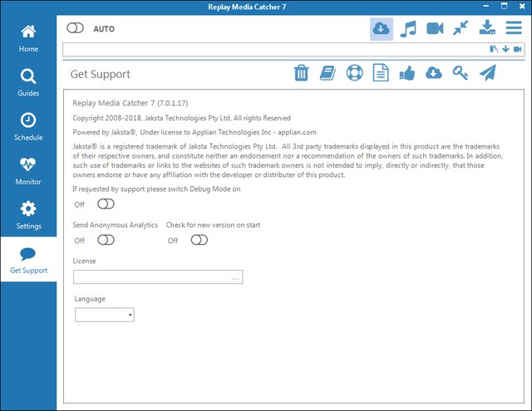Click the lifebuoy help icon
The height and width of the screenshot is (411, 532).
[354, 74]
